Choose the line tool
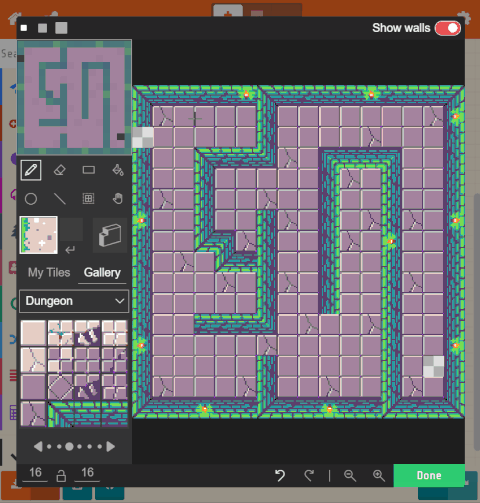 click(60, 199)
